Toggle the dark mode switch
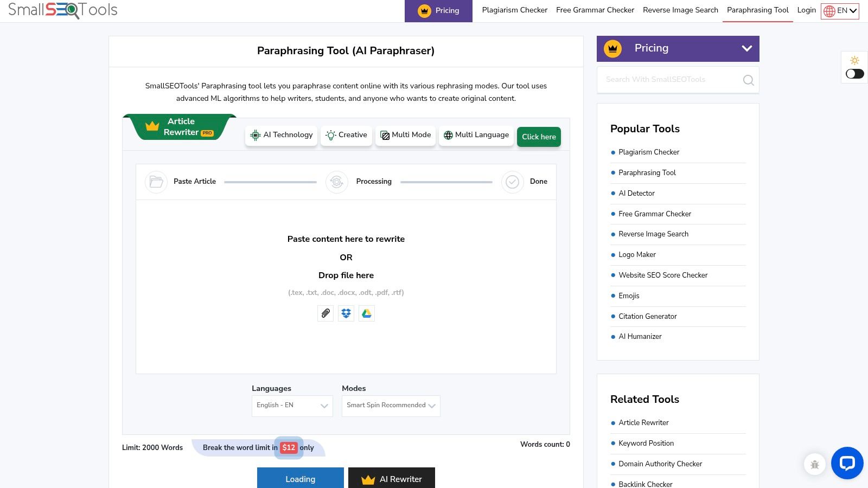Viewport: 868px width, 488px height. point(854,74)
